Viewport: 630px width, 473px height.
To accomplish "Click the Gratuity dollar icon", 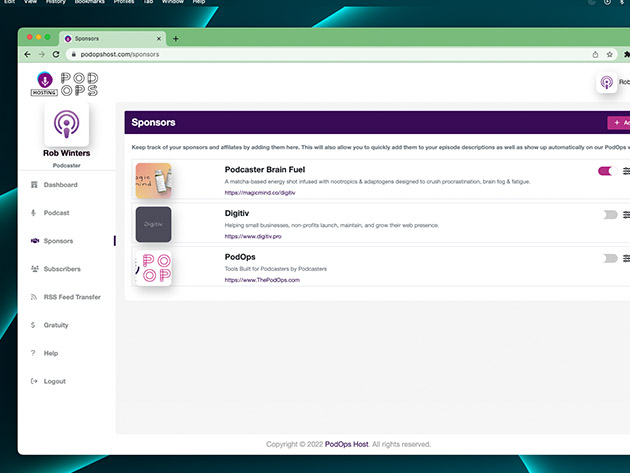I will pyautogui.click(x=34, y=325).
